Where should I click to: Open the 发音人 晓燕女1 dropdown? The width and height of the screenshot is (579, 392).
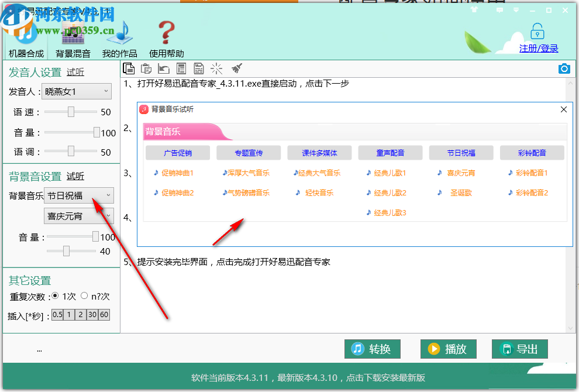(x=77, y=91)
